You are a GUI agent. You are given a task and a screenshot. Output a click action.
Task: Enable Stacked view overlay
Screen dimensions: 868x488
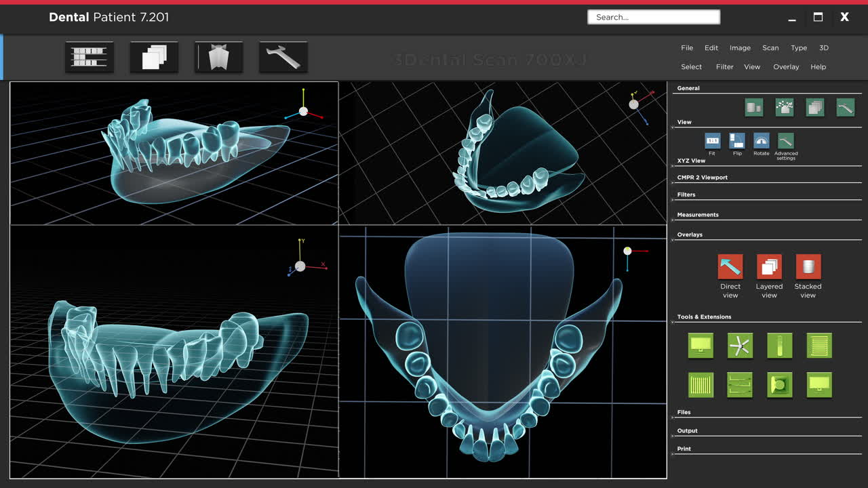(x=808, y=266)
